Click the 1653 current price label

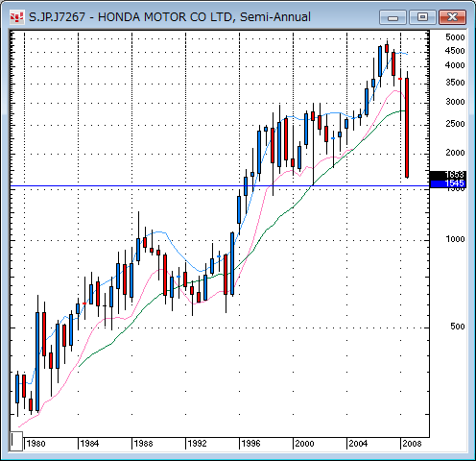(x=448, y=175)
